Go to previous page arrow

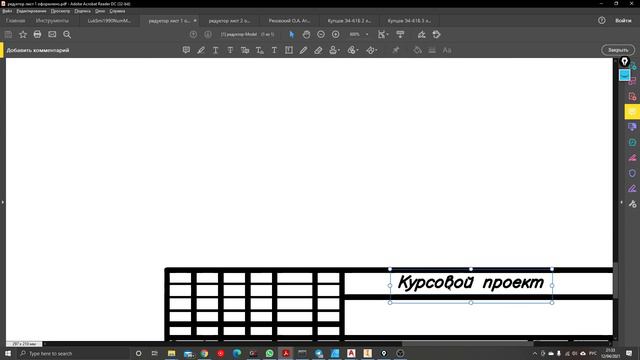point(193,35)
